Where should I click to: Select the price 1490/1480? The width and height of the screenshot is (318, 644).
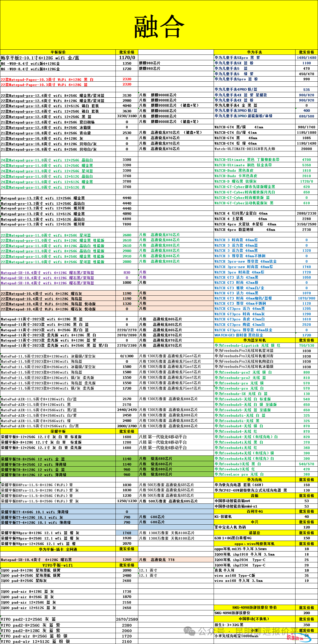click(x=307, y=58)
